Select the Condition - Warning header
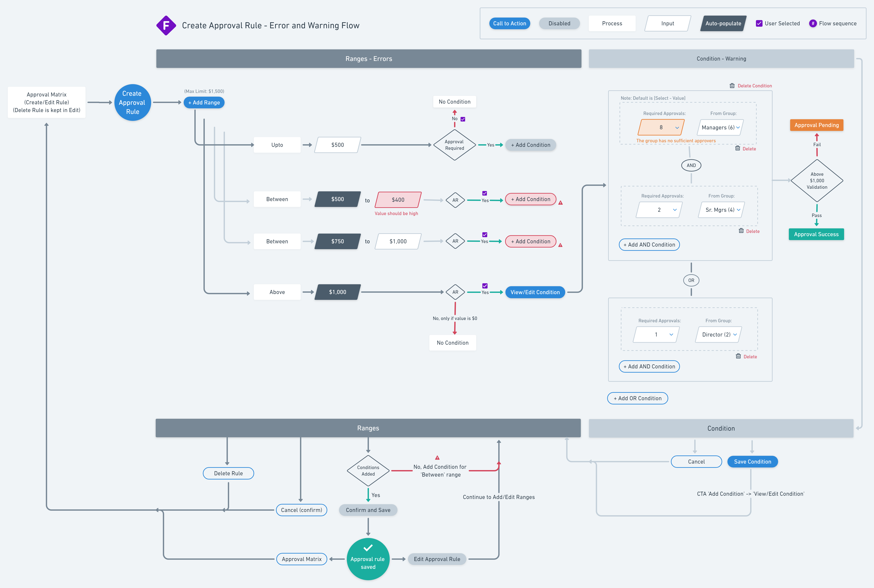Image resolution: width=874 pixels, height=588 pixels. 721,59
